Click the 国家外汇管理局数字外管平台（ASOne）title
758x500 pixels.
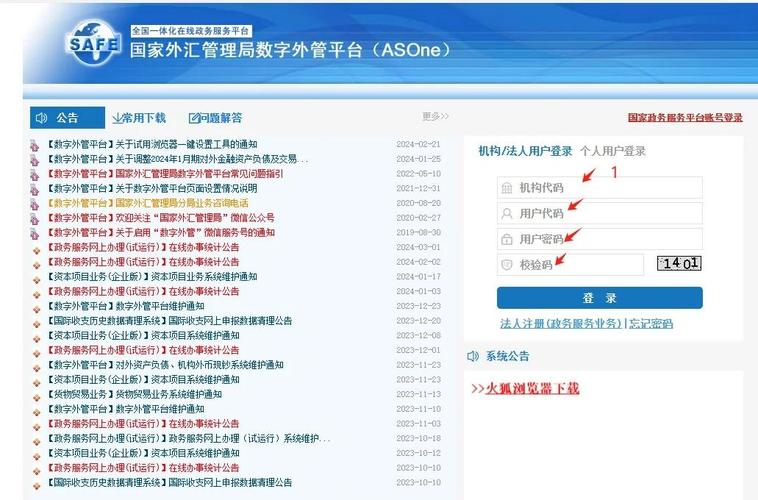(x=291, y=50)
